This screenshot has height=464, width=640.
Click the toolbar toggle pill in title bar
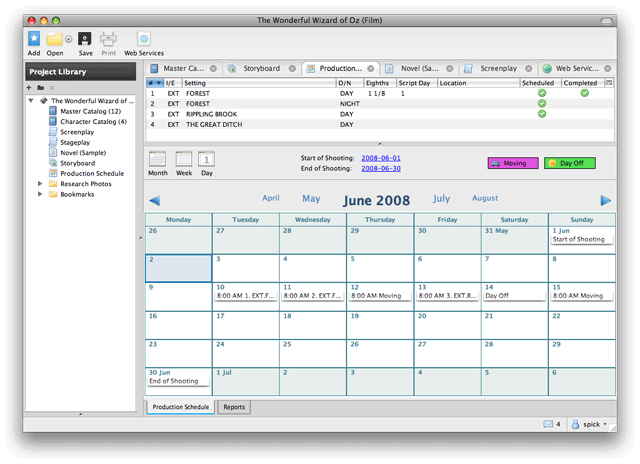(x=607, y=20)
